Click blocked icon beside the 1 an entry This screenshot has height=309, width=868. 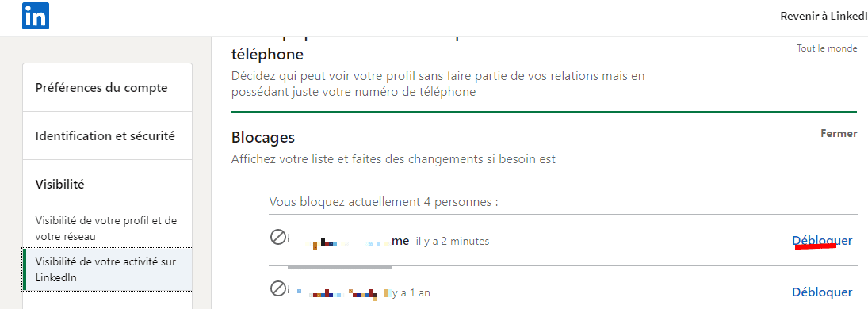(277, 288)
